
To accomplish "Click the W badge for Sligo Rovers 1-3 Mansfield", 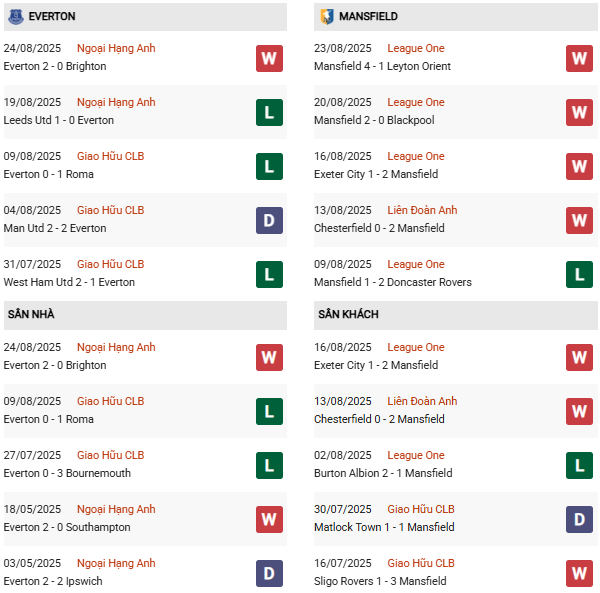I will click(x=580, y=573).
